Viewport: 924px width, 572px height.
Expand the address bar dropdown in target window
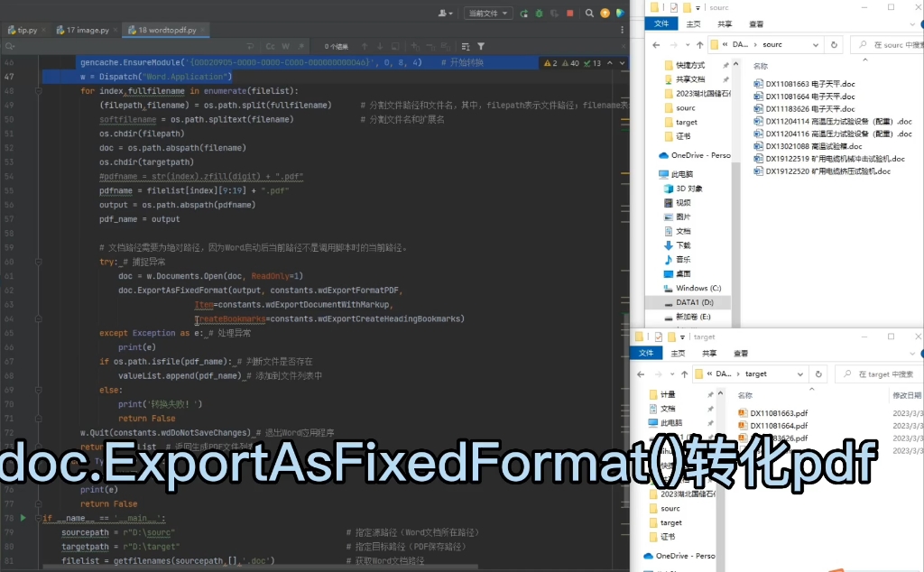(x=799, y=374)
